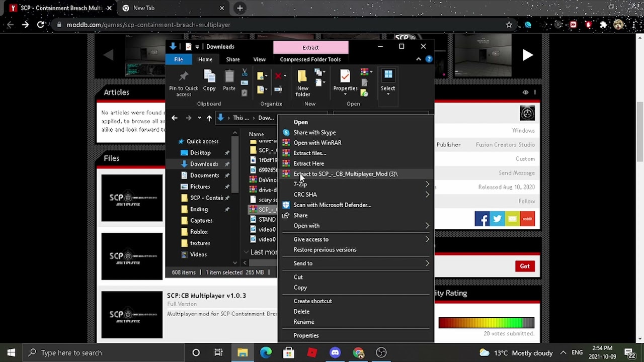The height and width of the screenshot is (362, 644).
Task: Switch to the View ribbon tab
Action: 260,59
